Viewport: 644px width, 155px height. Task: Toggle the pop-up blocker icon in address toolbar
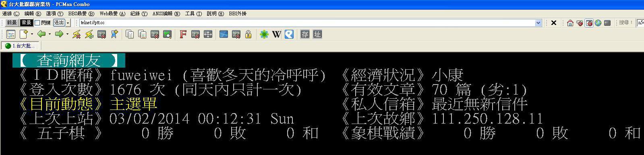589,23
